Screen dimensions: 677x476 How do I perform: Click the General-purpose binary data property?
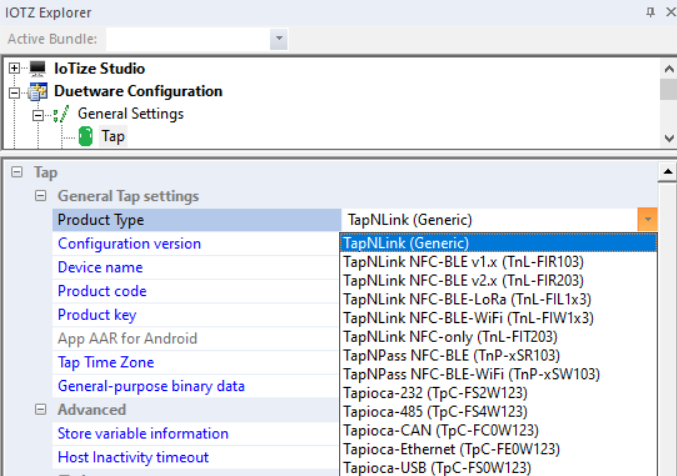pyautogui.click(x=196, y=386)
